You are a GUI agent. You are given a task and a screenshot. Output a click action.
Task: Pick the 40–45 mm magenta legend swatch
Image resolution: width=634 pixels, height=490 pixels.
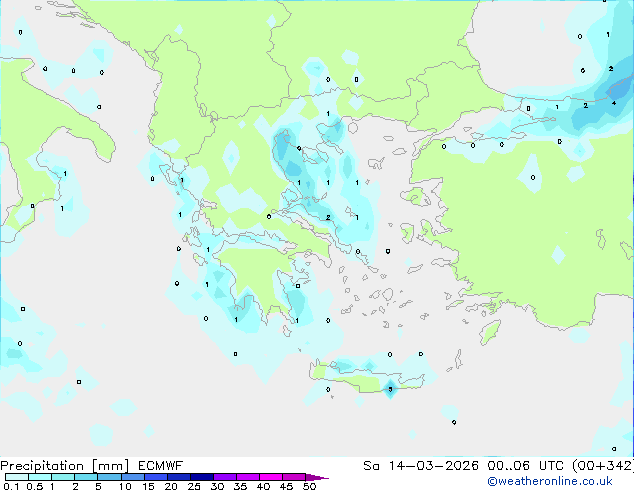click(x=271, y=477)
